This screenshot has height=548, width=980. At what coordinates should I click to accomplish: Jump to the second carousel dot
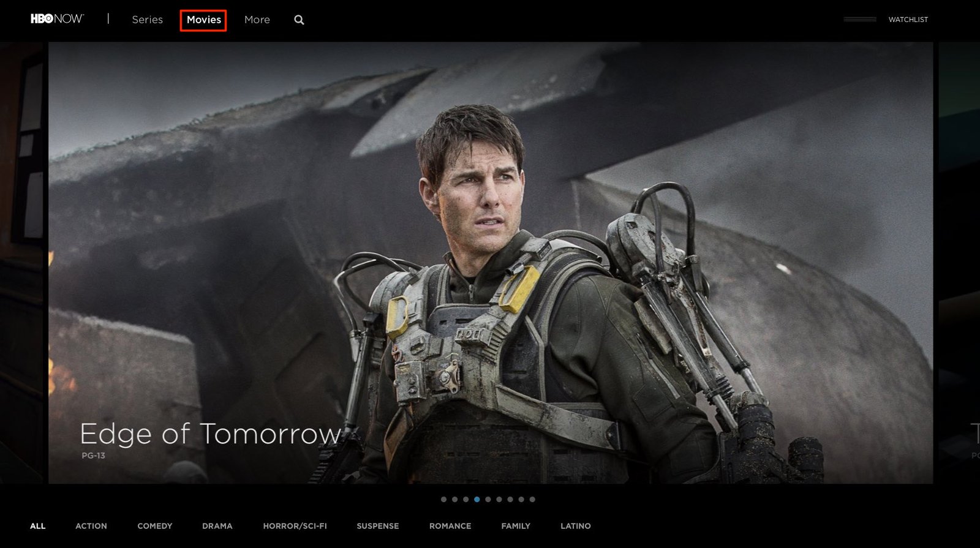(x=454, y=499)
